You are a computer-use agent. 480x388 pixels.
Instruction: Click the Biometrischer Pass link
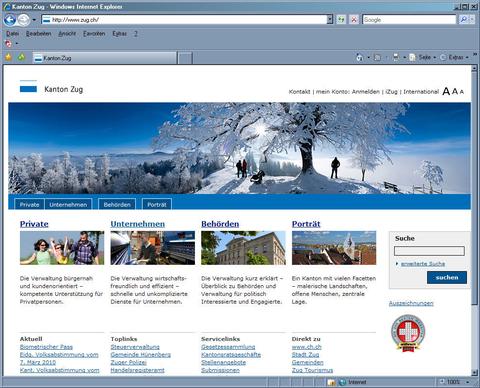point(46,347)
